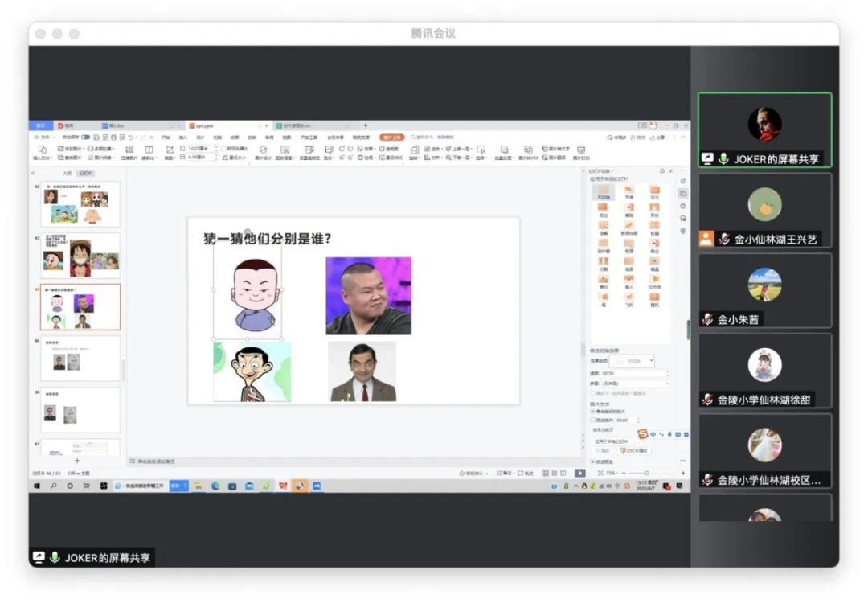Select slide 45 thumbnail in slide panel

coord(81,359)
